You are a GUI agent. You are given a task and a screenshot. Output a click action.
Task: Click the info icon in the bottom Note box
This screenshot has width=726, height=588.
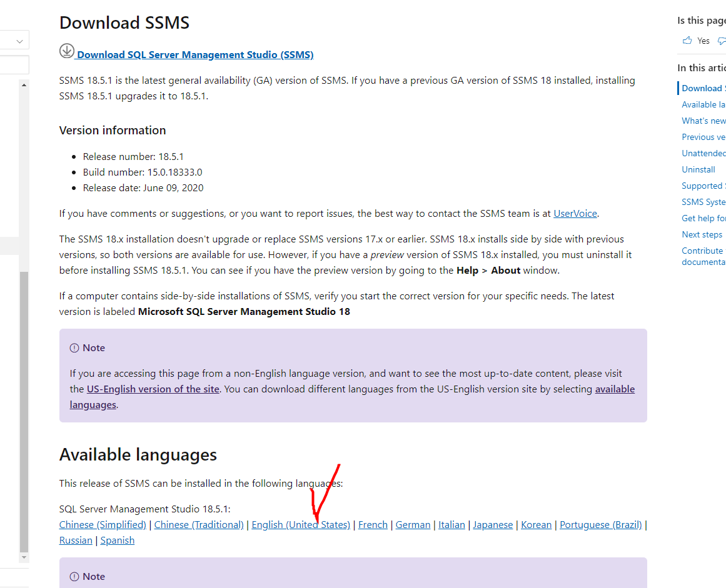(76, 576)
